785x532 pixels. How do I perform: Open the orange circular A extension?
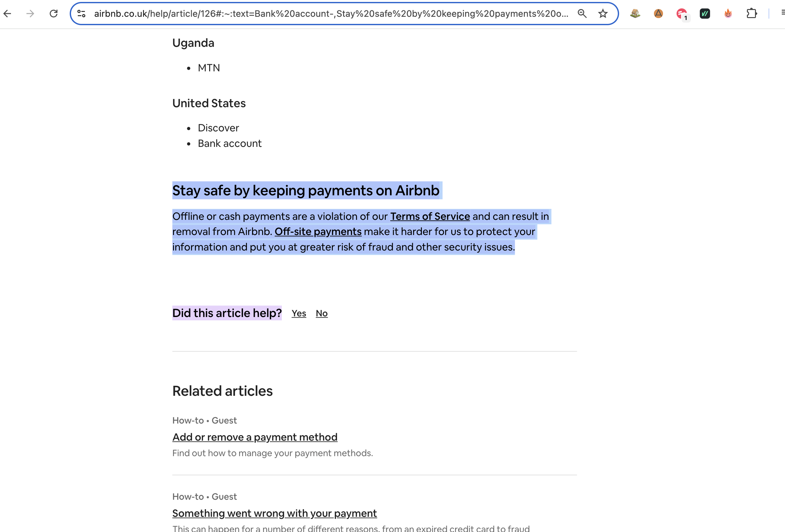(x=658, y=14)
